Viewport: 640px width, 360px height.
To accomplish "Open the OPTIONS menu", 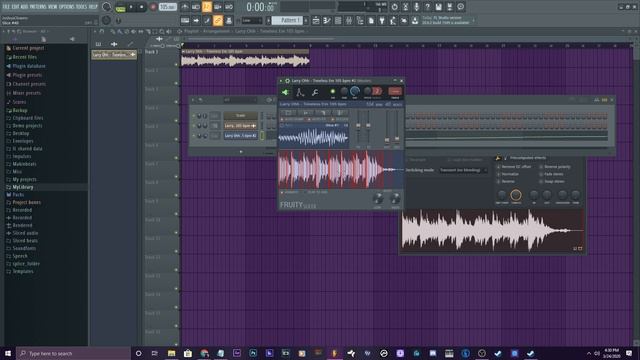I will point(67,7).
